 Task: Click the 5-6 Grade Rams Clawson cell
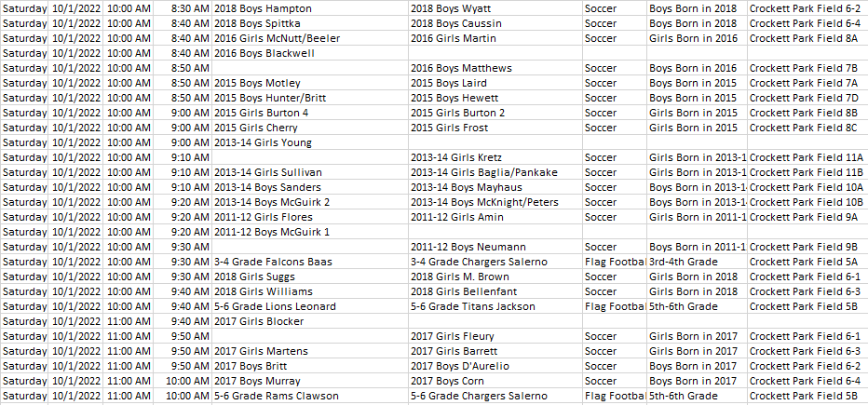tap(276, 396)
